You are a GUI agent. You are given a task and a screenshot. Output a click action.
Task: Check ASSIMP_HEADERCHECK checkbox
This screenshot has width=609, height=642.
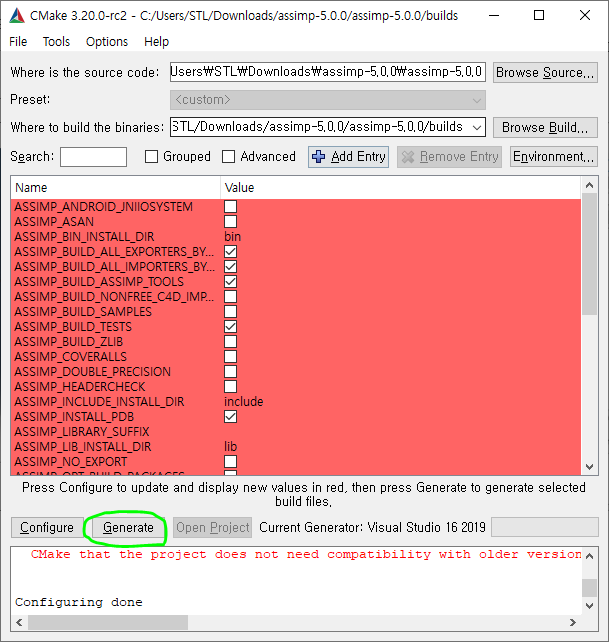[x=231, y=387]
